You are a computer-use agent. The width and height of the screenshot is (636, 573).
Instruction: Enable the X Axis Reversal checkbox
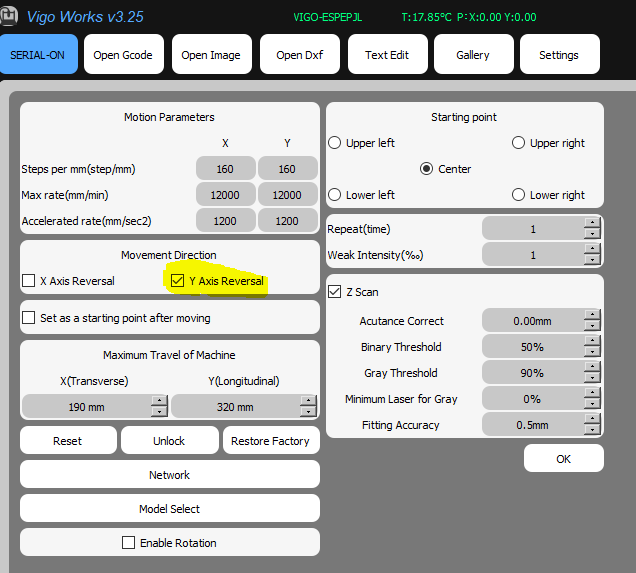tap(28, 281)
